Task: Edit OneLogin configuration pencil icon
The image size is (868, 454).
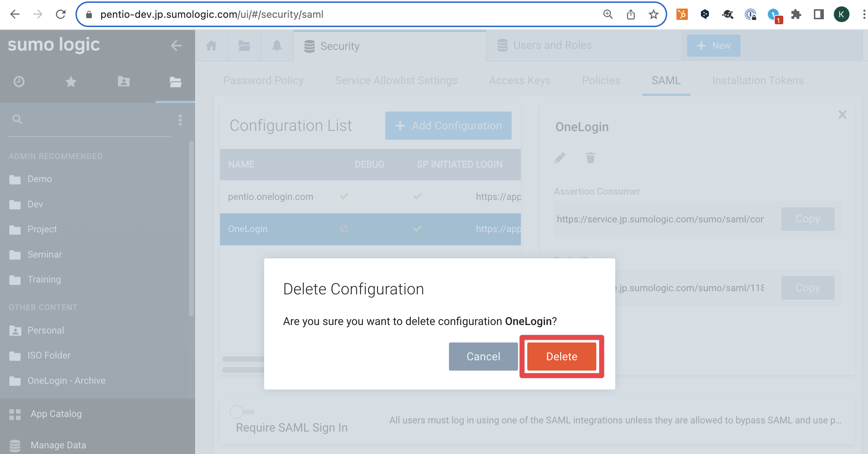Action: [560, 158]
